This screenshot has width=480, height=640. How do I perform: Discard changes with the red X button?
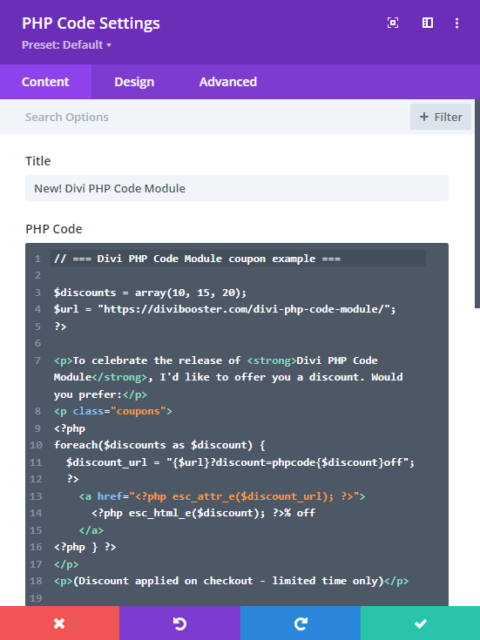(x=60, y=623)
